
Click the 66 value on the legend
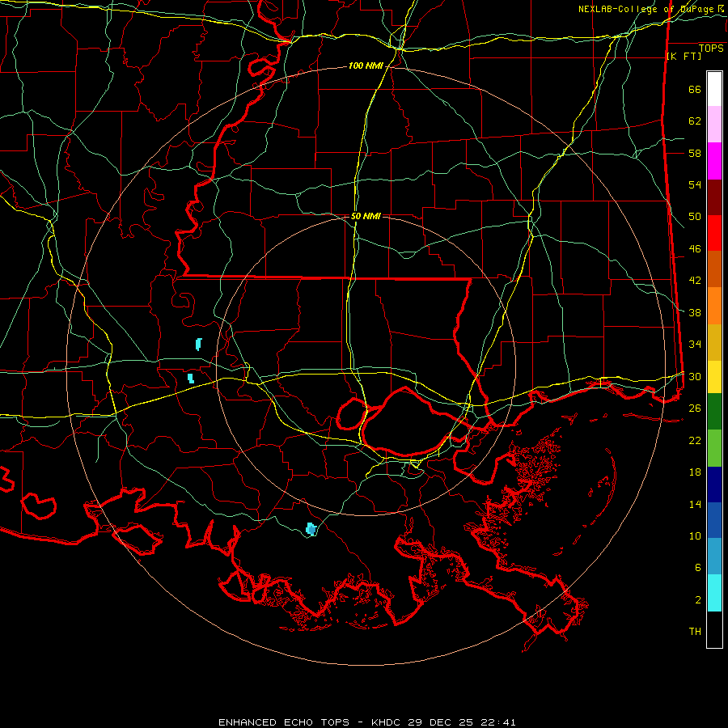tap(695, 89)
